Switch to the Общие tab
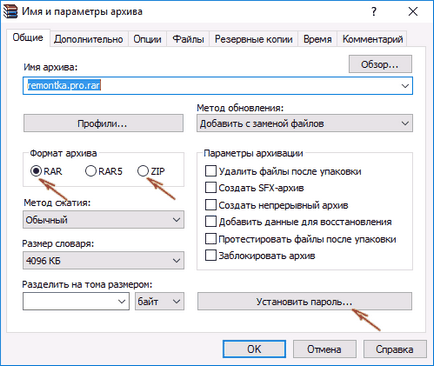The height and width of the screenshot is (366, 434). click(28, 37)
